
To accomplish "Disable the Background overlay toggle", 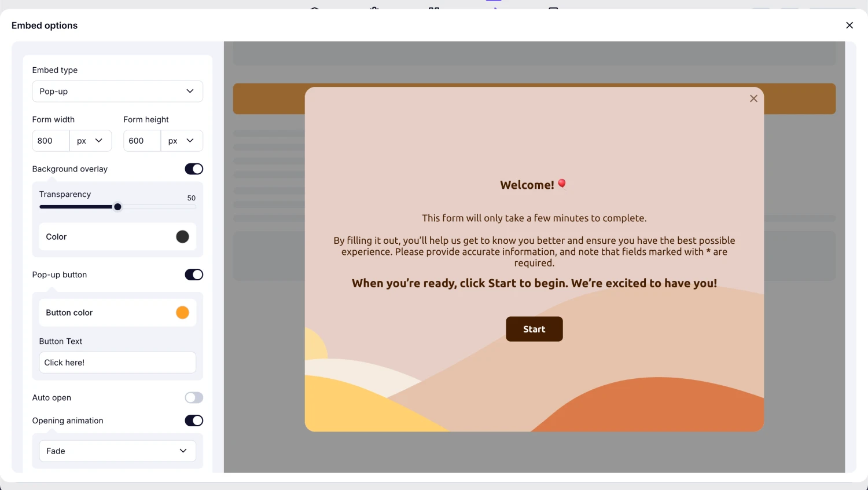I will [194, 169].
